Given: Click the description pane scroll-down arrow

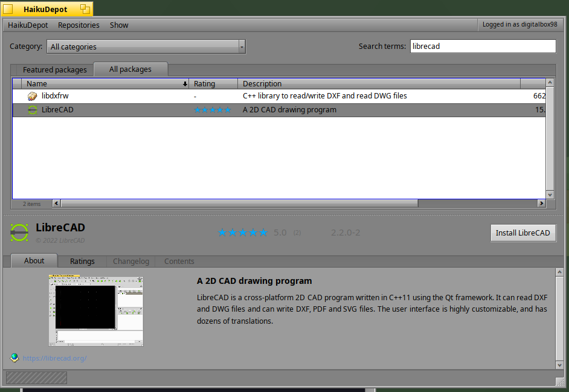Looking at the screenshot, I should (559, 365).
